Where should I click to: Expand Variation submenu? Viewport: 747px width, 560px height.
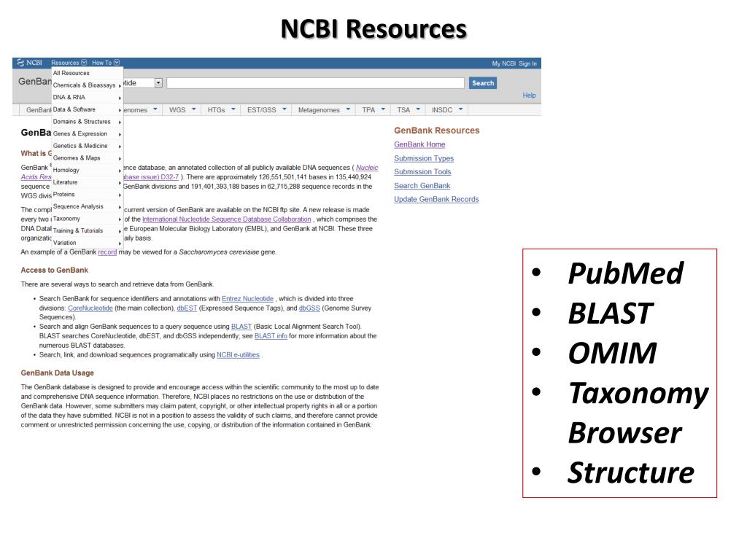(x=88, y=243)
